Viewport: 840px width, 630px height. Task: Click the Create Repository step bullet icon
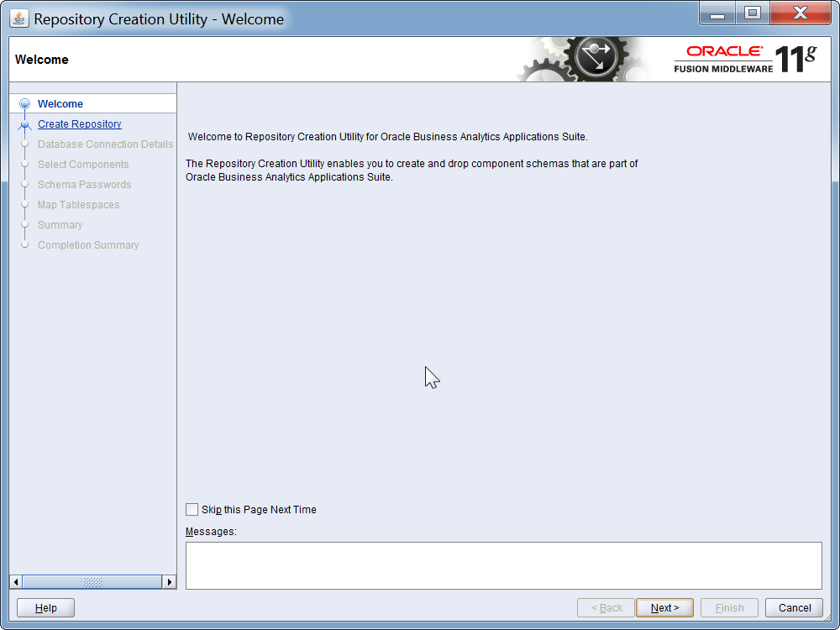(24, 125)
